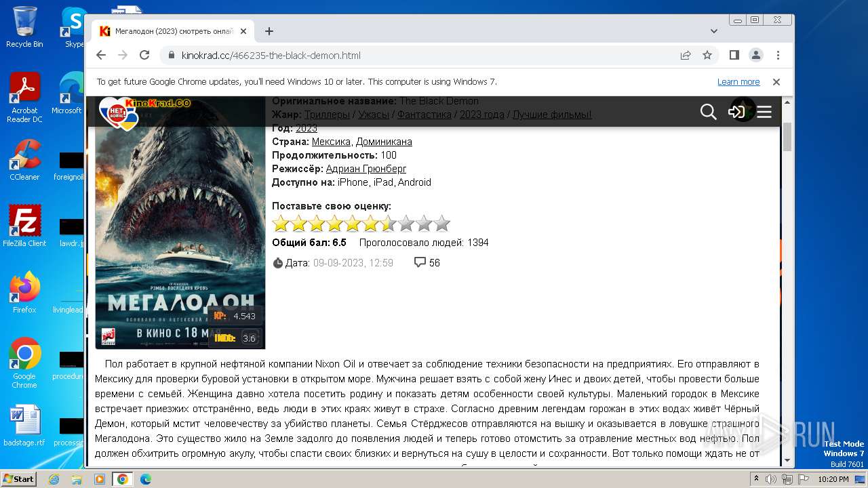The height and width of the screenshot is (488, 868).
Task: Rate the movie with the tenth star
Action: (x=441, y=224)
